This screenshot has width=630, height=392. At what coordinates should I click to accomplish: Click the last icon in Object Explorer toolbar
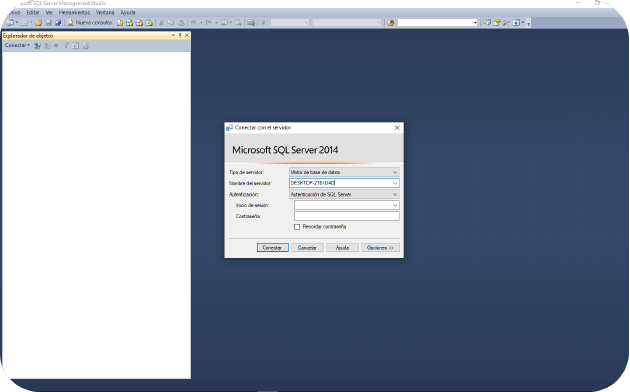click(85, 46)
